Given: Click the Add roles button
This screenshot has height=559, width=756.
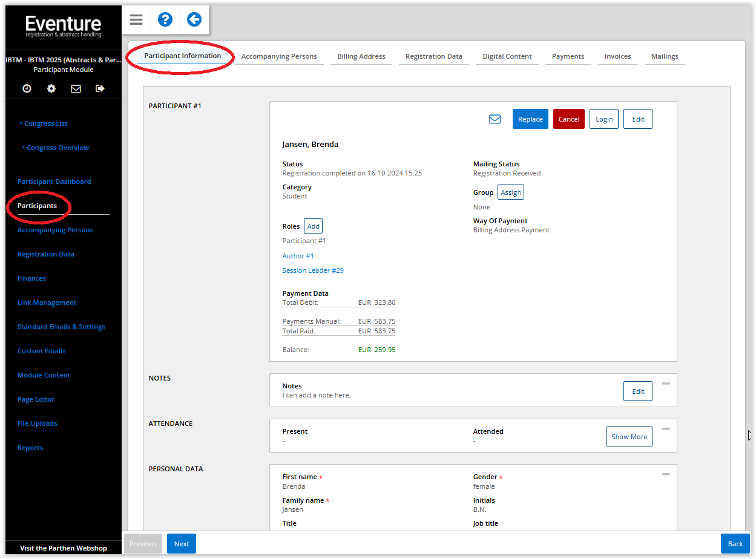Looking at the screenshot, I should coord(313,226).
